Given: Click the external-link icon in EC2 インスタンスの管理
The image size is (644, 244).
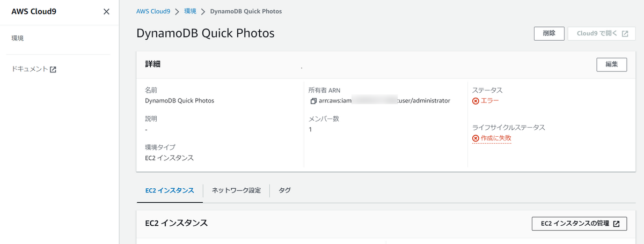Looking at the screenshot, I should coord(616,224).
